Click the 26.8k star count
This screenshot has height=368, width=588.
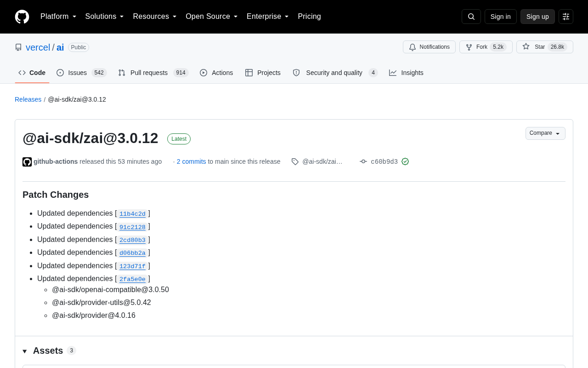(557, 47)
